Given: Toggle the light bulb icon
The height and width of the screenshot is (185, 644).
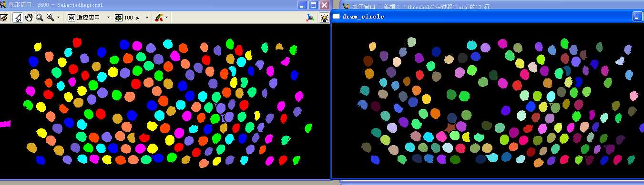Looking at the screenshot, I should pos(324,18).
